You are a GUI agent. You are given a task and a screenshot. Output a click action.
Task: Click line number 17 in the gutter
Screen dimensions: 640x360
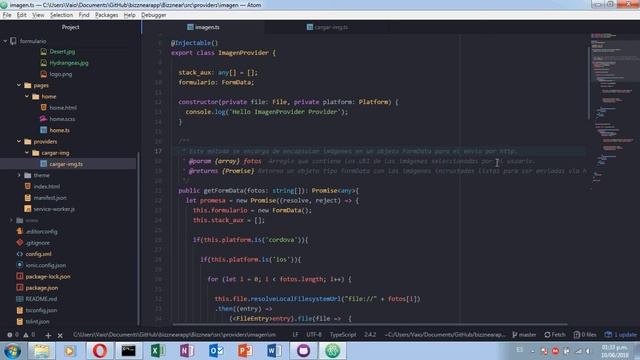click(158, 151)
